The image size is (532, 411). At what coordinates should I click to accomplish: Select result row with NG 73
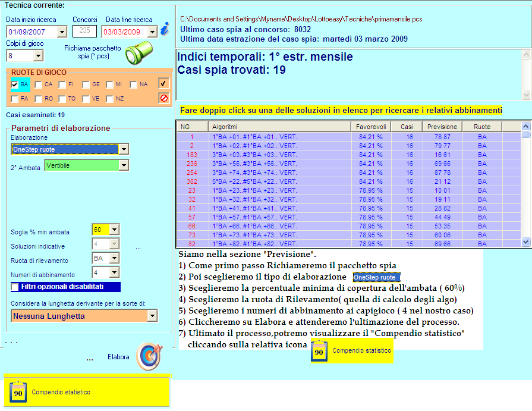tap(349, 235)
